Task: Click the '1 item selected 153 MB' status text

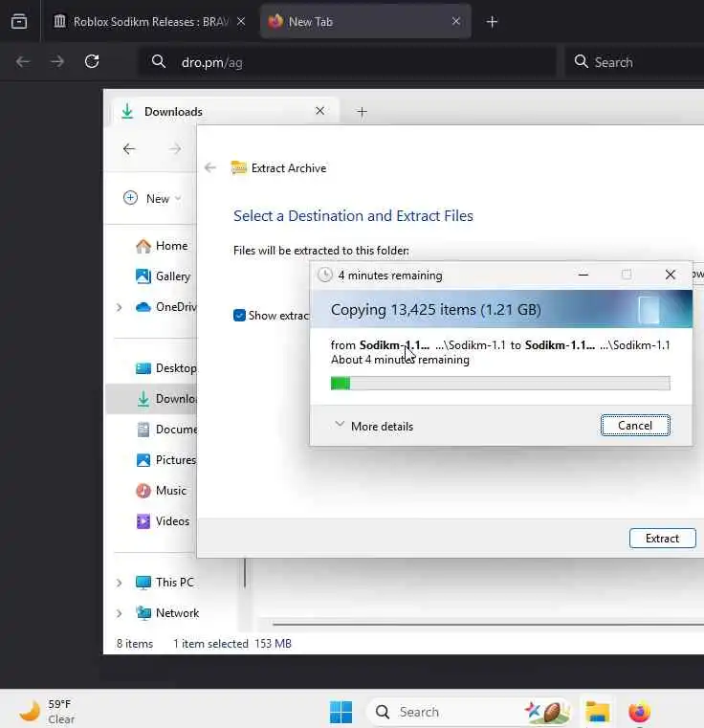Action: 232,644
